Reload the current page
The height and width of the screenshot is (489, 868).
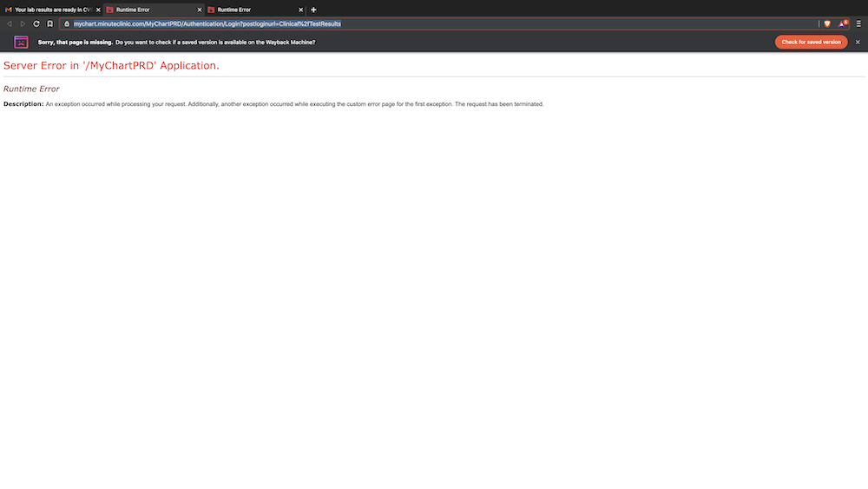(x=36, y=23)
